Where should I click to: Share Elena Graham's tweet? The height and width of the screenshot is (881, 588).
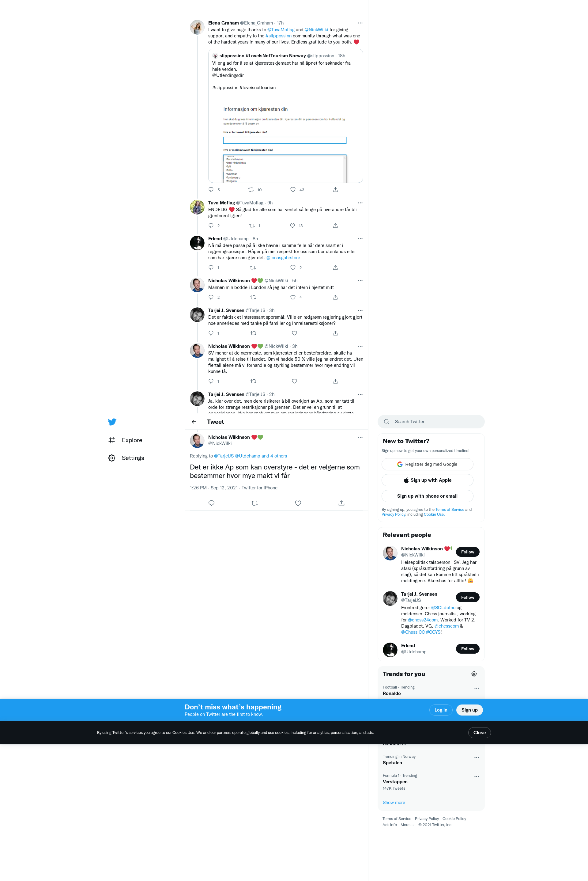pyautogui.click(x=335, y=189)
